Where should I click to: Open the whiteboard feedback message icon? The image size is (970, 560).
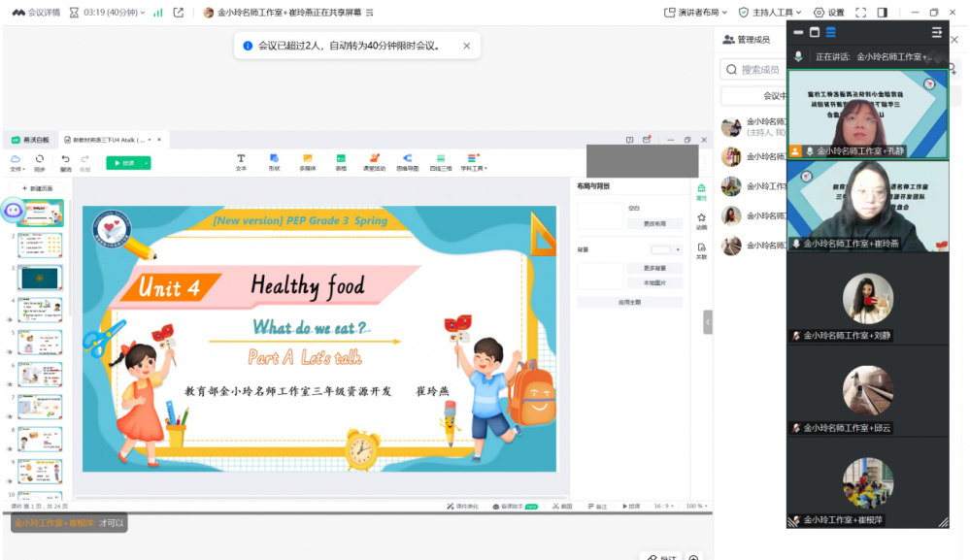tap(629, 140)
